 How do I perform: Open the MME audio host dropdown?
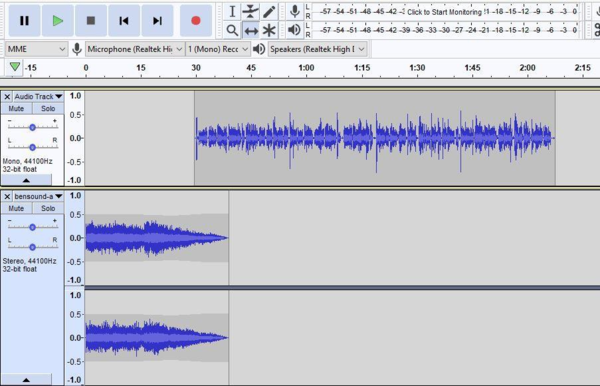(36, 49)
